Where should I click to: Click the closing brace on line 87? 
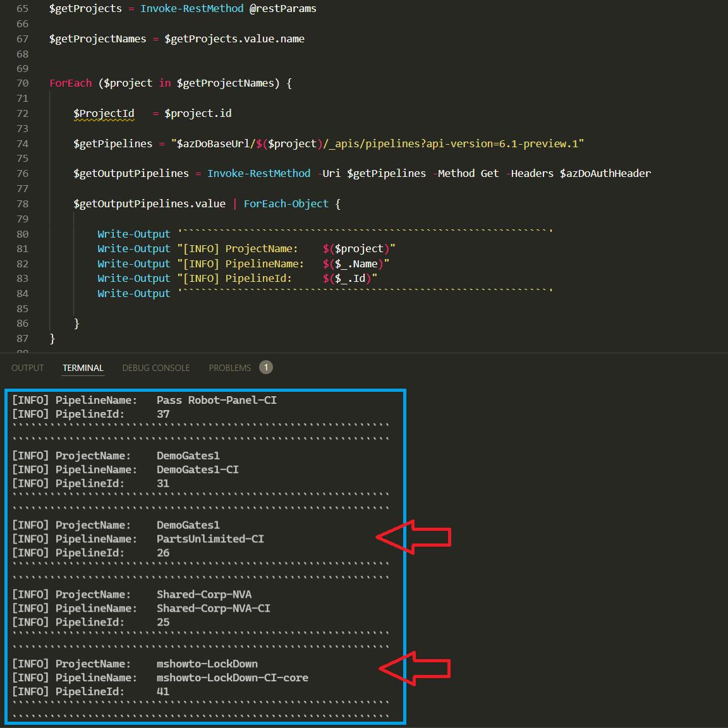52,339
